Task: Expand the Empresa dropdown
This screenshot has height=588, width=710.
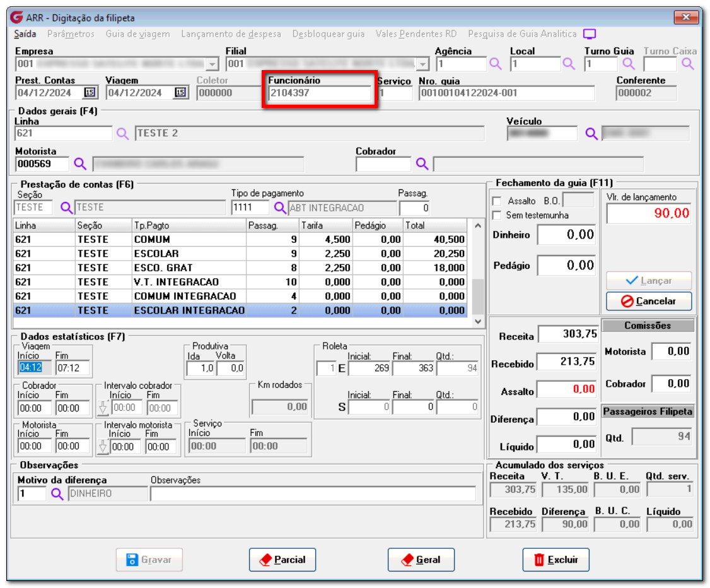Action: [x=212, y=64]
